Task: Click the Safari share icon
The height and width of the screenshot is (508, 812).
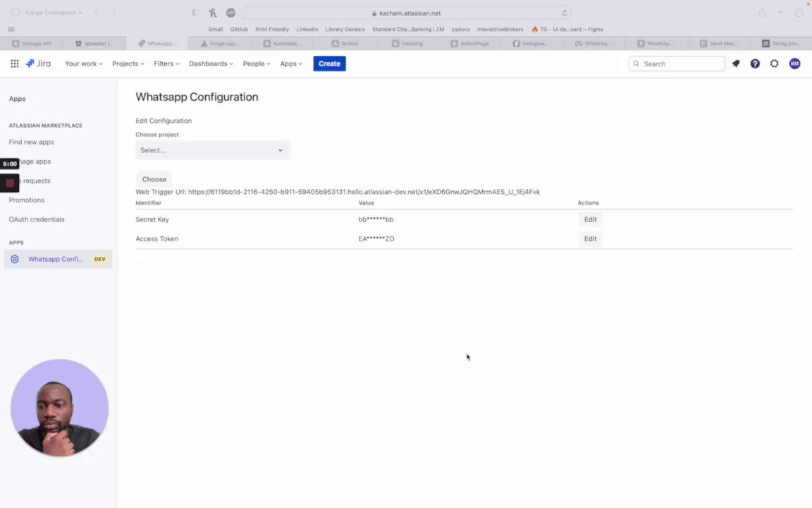Action: (762, 13)
